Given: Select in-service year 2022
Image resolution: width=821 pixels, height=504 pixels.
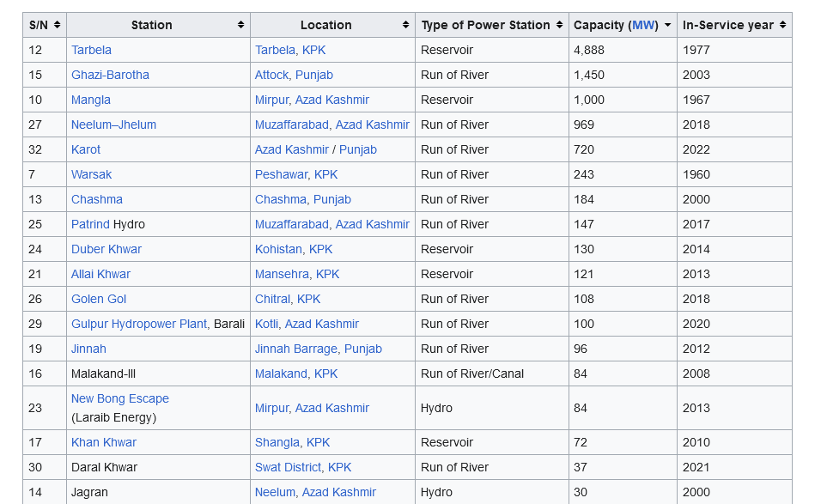Looking at the screenshot, I should pyautogui.click(x=696, y=149).
